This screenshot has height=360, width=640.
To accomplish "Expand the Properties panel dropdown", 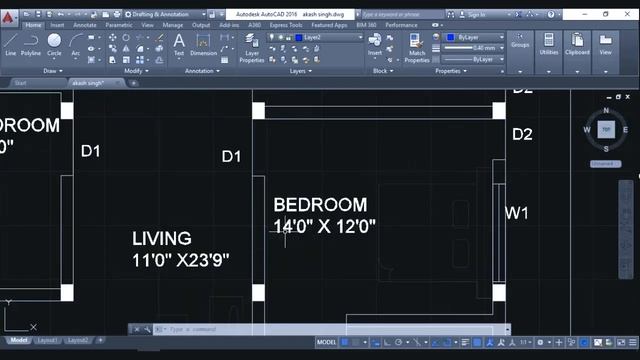I will point(451,71).
